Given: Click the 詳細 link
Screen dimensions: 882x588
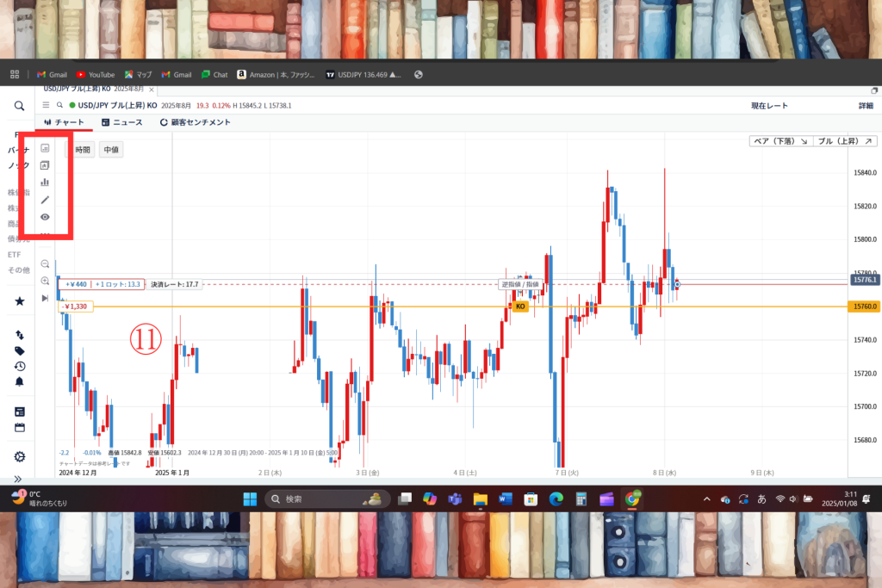Looking at the screenshot, I should [x=865, y=105].
